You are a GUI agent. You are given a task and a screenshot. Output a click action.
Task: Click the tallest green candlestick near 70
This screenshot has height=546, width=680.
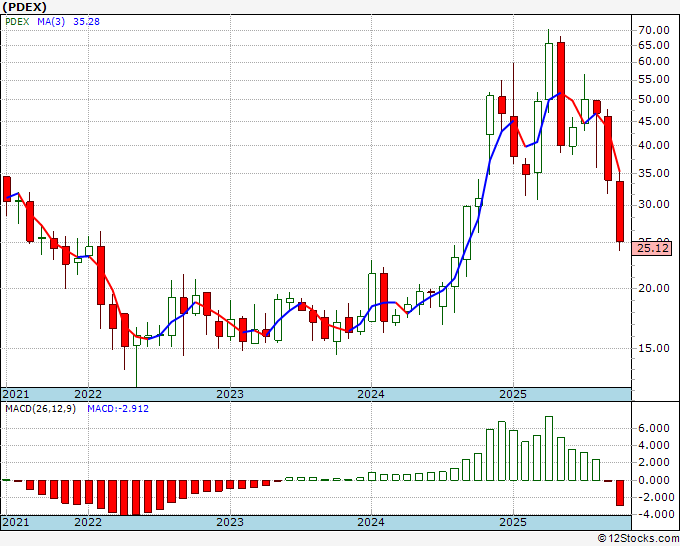(549, 71)
